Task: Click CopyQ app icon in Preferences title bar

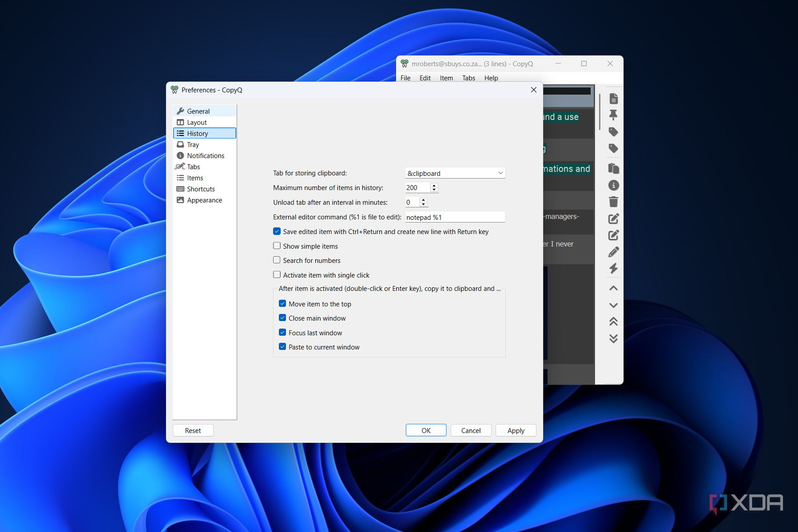Action: coord(175,90)
